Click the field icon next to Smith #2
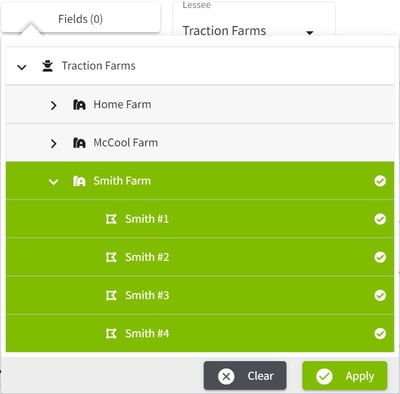This screenshot has width=400, height=394. (111, 257)
